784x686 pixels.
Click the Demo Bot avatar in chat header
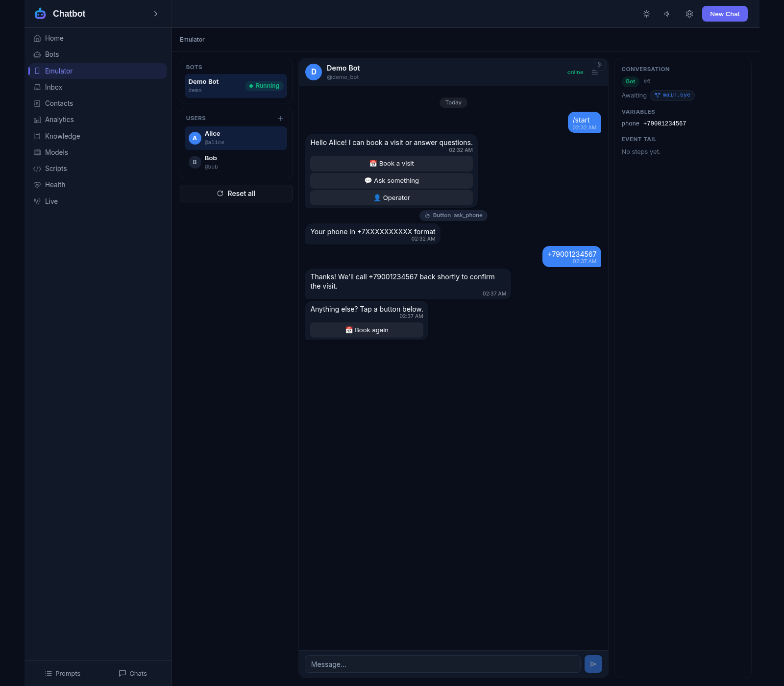point(314,72)
